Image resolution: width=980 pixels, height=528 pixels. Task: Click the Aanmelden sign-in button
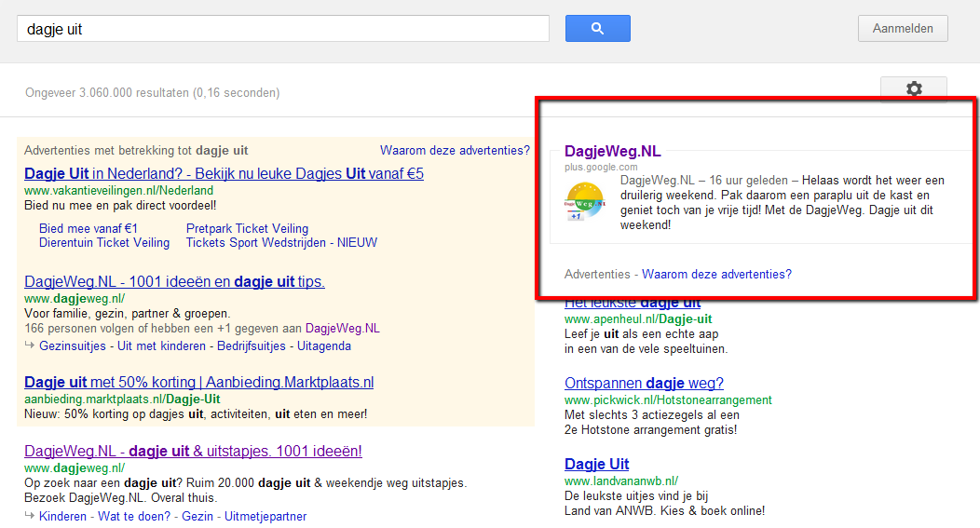[903, 29]
